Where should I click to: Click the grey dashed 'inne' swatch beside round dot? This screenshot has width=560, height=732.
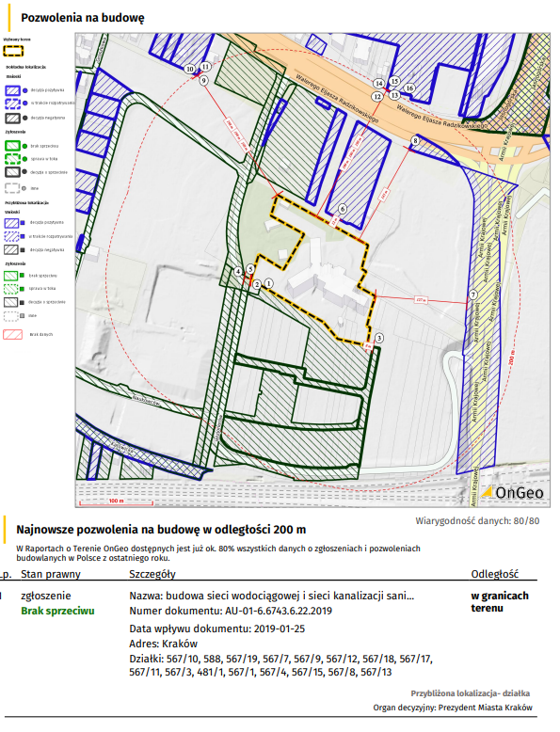pos(12,188)
